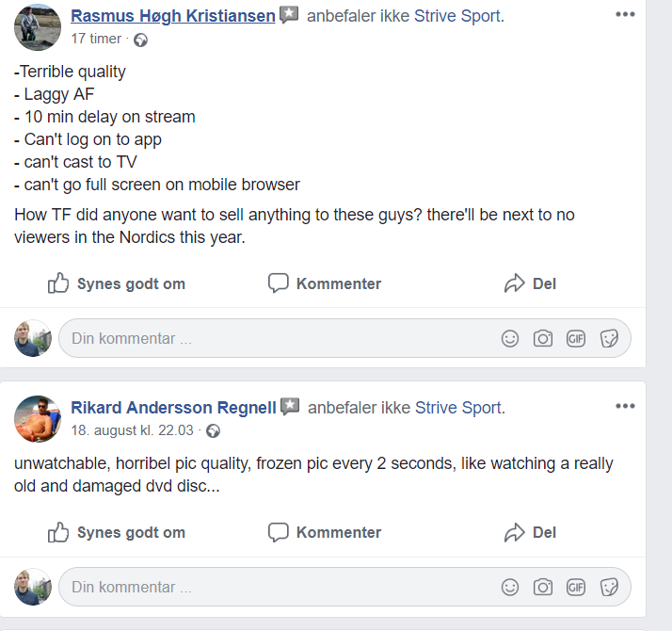The height and width of the screenshot is (631, 672).
Task: Insert emoji in first post's comment box
Action: (510, 338)
